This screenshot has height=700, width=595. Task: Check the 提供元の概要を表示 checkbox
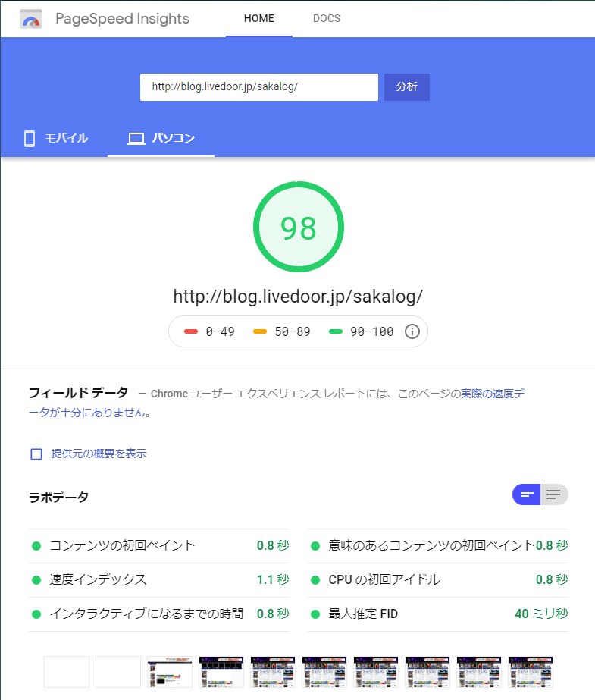36,454
